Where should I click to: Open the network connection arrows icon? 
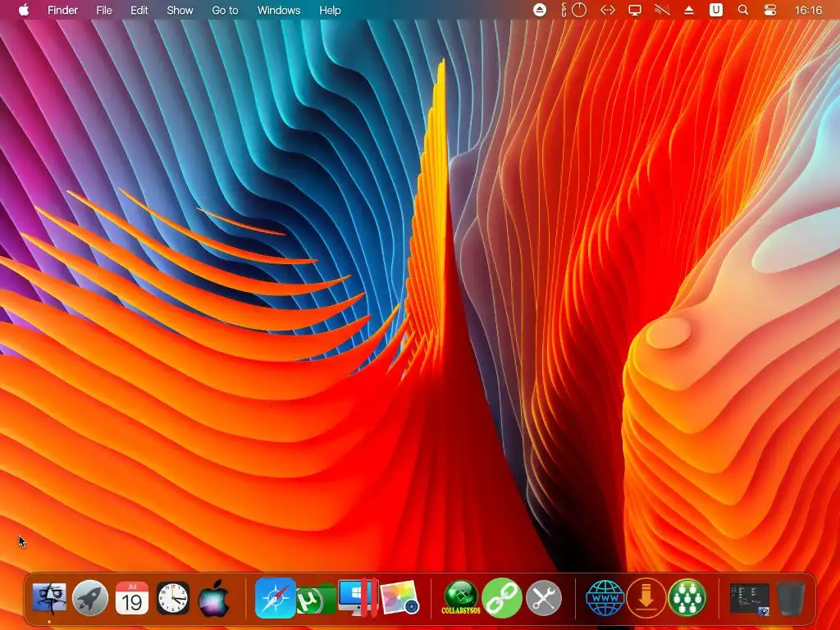point(608,10)
